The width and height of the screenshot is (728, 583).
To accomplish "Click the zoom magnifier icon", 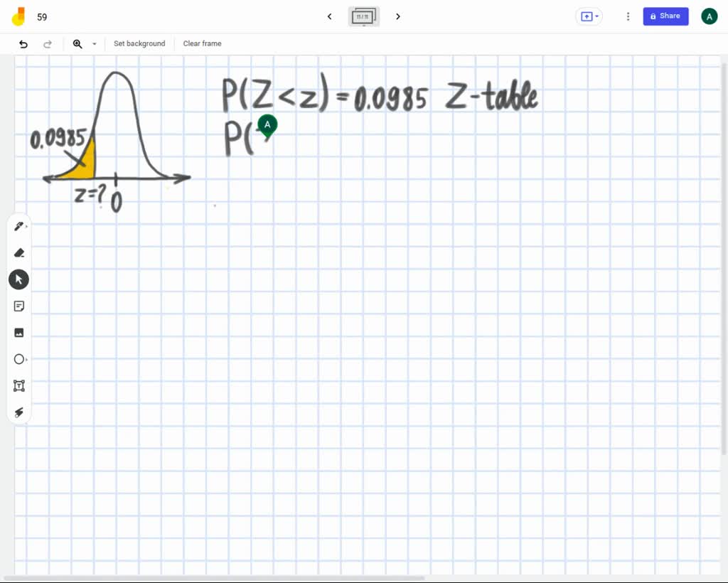I will pos(77,43).
